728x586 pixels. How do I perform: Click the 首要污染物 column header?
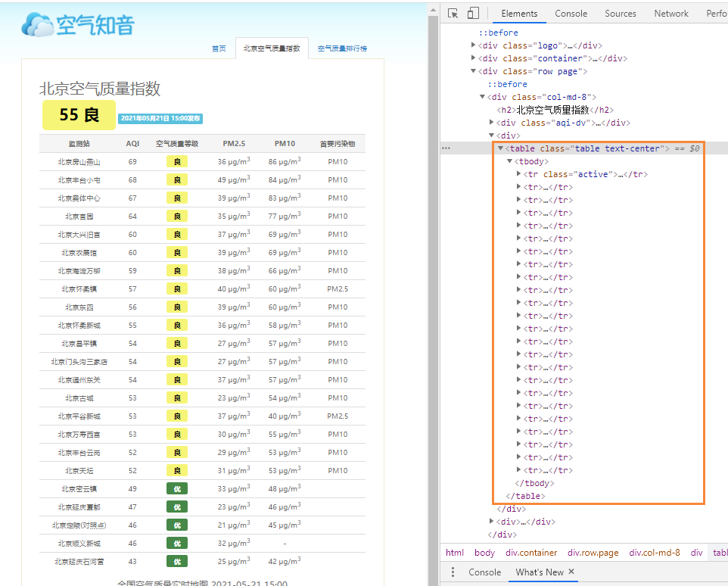tap(338, 144)
